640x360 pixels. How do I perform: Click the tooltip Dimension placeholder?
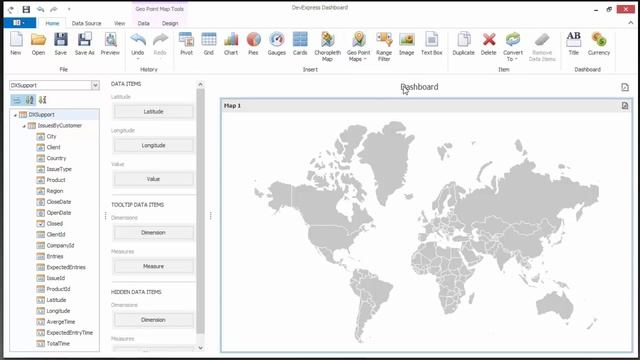click(153, 233)
